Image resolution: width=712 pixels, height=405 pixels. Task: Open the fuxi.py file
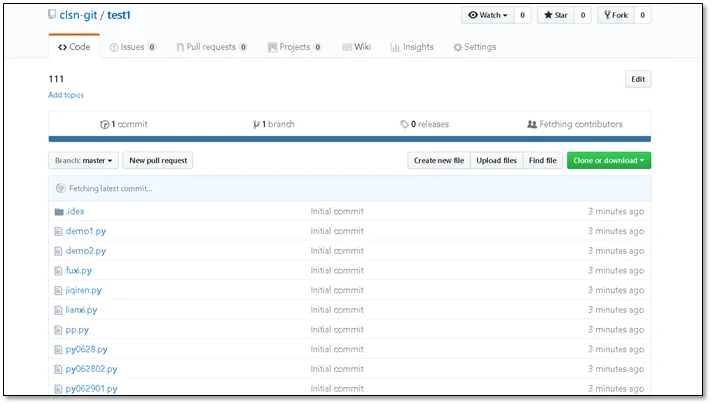tap(79, 271)
